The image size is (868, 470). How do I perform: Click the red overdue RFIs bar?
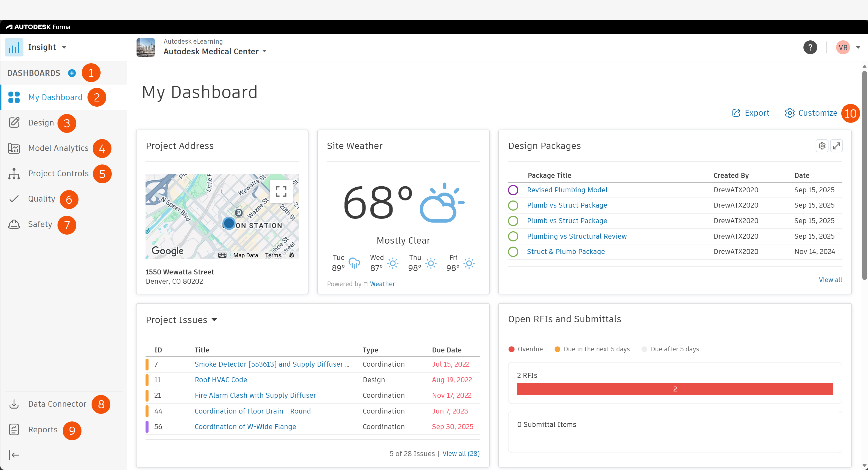tap(675, 389)
